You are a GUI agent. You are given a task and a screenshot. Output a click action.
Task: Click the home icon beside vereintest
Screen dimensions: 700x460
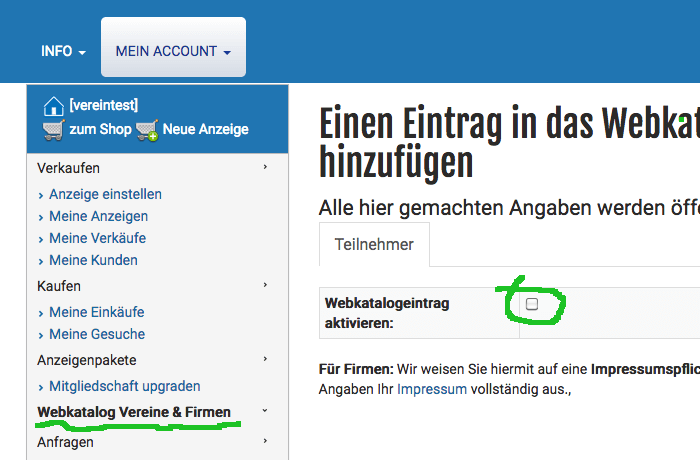tap(53, 106)
